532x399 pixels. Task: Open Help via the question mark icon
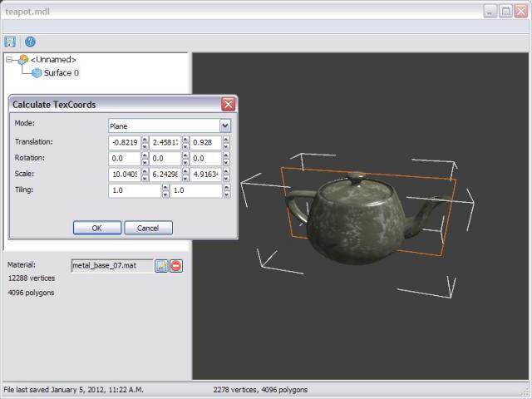(x=30, y=42)
